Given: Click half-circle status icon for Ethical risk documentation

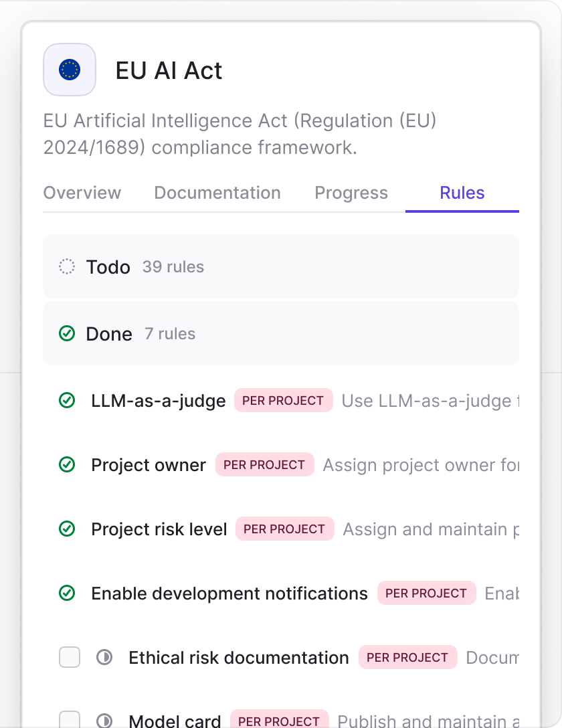Looking at the screenshot, I should point(104,657).
